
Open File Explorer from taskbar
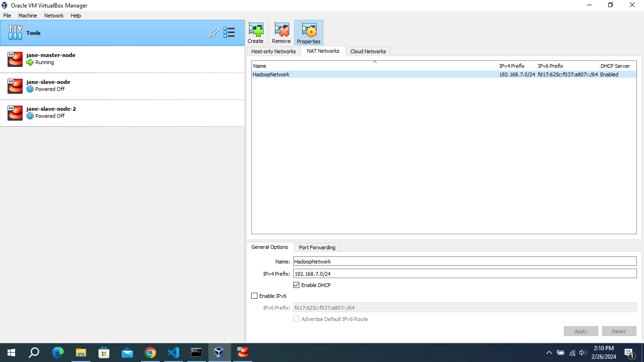(81, 353)
